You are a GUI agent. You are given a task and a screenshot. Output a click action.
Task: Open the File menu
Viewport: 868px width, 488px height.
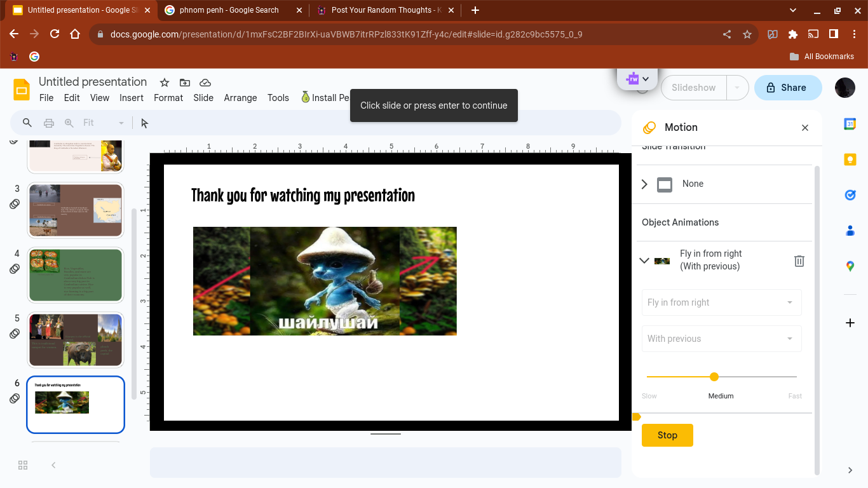[46, 98]
